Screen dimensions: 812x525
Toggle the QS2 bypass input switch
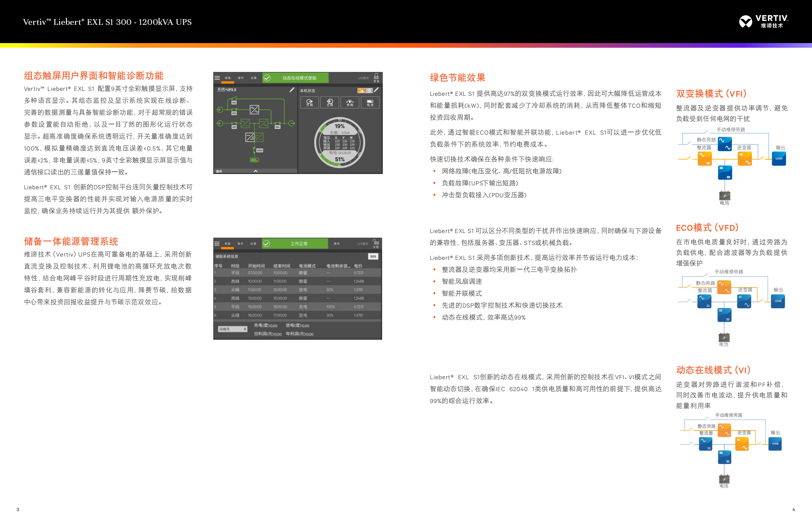234,112
